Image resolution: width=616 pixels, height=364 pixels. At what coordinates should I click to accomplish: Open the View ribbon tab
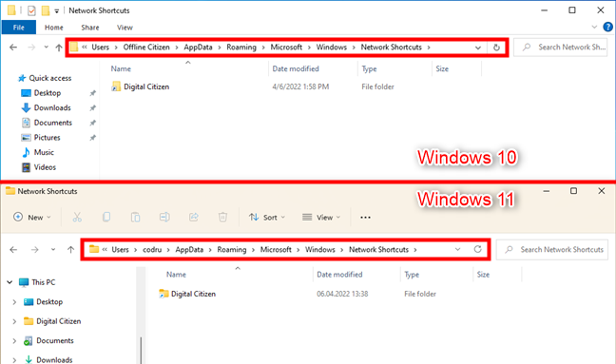pyautogui.click(x=125, y=28)
